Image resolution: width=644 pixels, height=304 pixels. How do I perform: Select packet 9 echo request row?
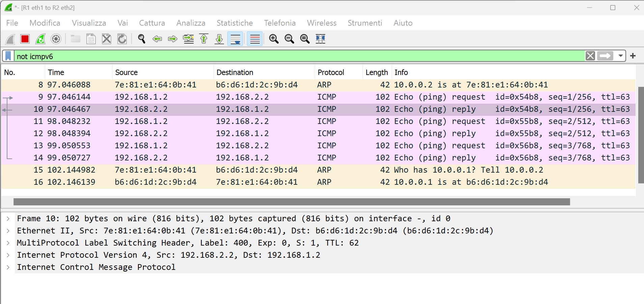tap(318, 97)
